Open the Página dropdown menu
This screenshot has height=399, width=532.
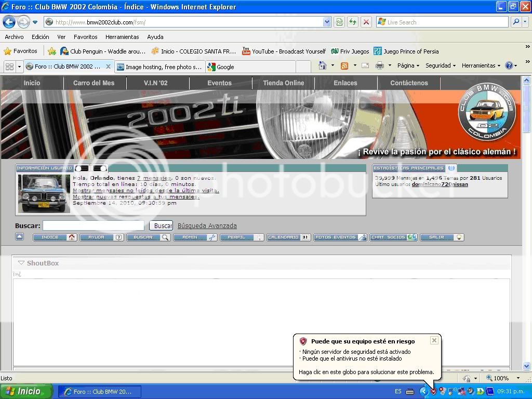[408, 65]
